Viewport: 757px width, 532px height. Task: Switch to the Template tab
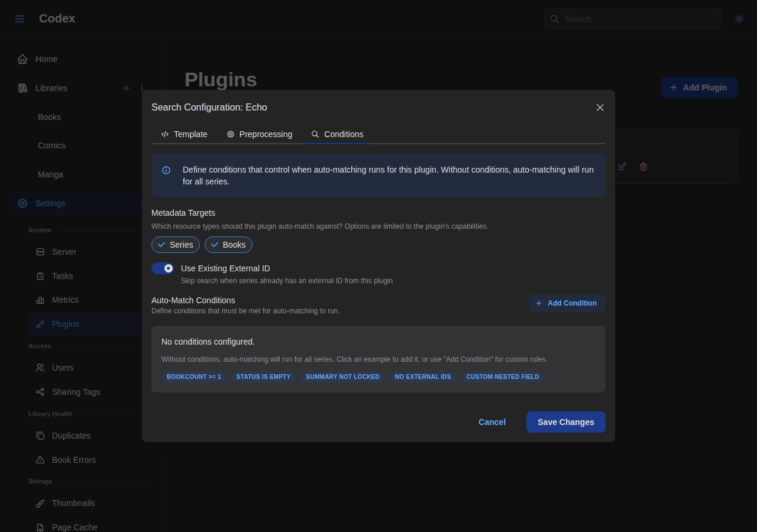[x=184, y=134]
